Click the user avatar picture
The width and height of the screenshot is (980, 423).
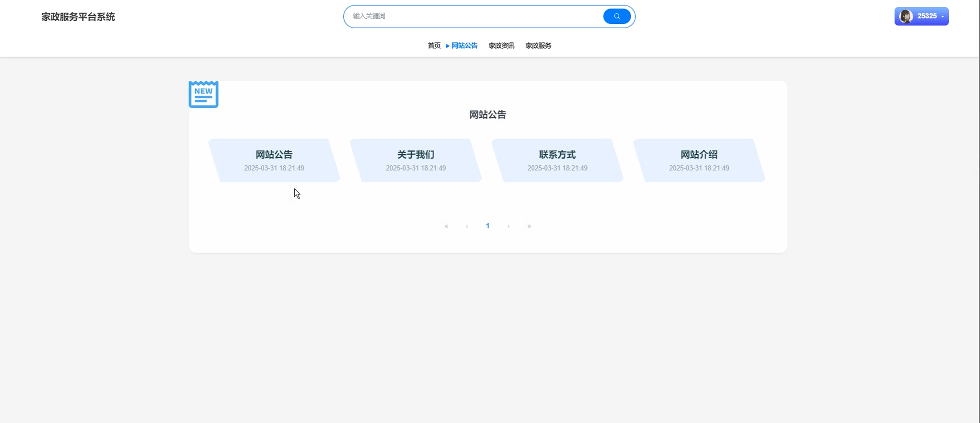[x=906, y=16]
